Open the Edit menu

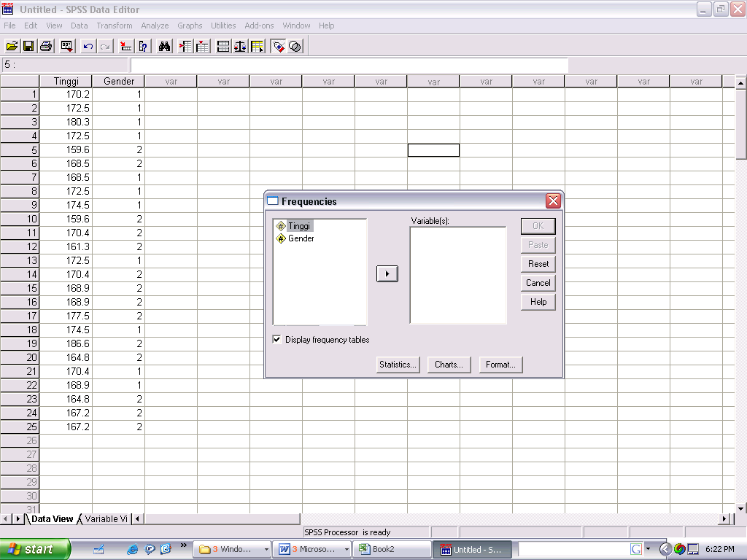click(31, 26)
